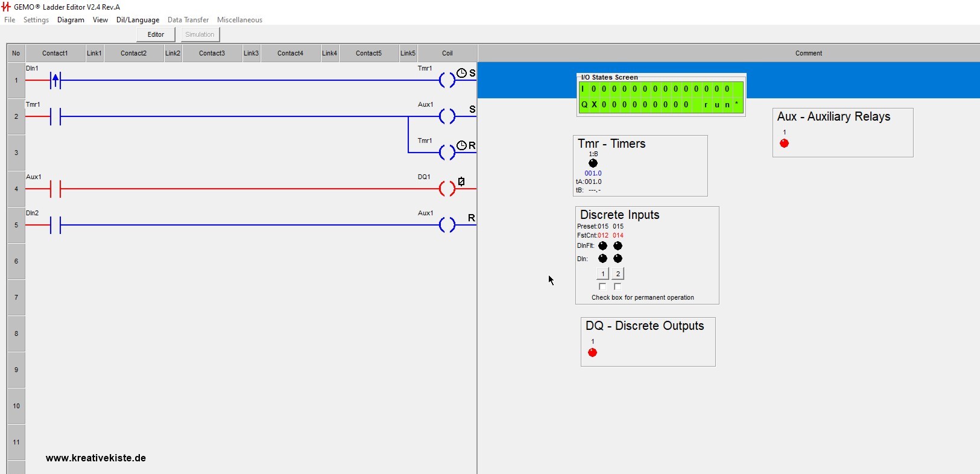Select the DIn2 contact on rung 5

point(55,225)
